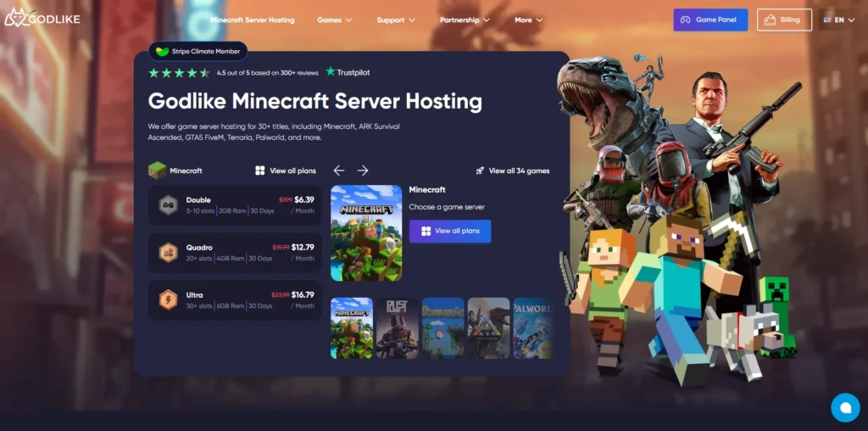Open Minecraft Server Hosting nav link
Viewport: 868px width, 431px height.
[x=253, y=20]
